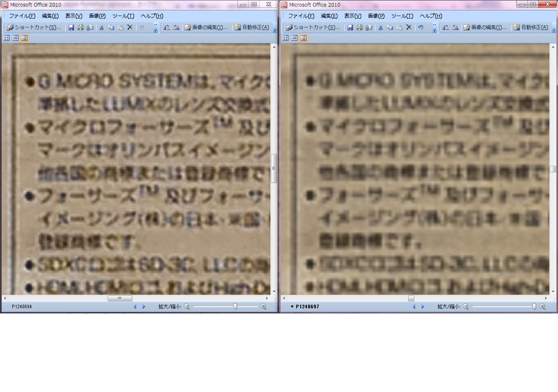Screen dimensions: 558x392
Task: Click 画像の編集(I)... button in left window
Action: click(x=206, y=27)
